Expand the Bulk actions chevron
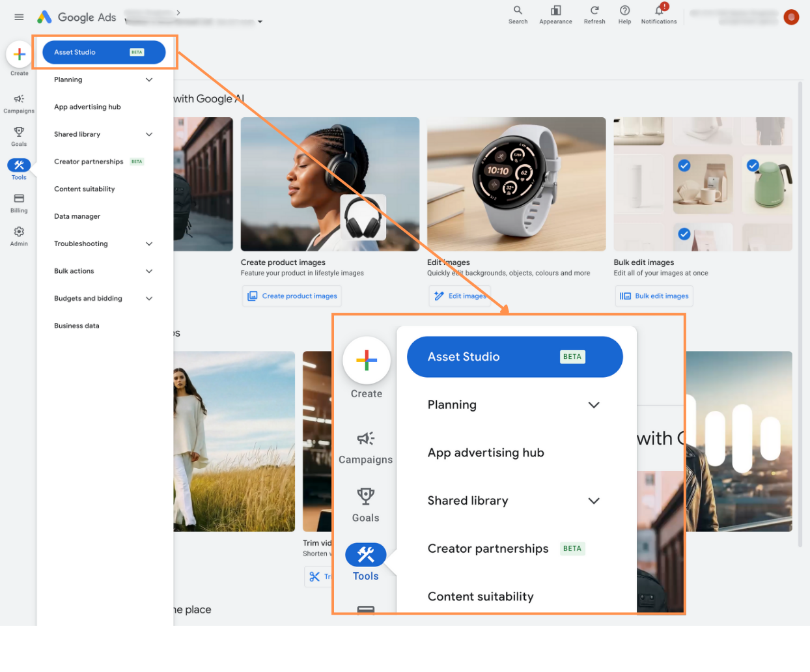810x672 pixels. coord(149,271)
